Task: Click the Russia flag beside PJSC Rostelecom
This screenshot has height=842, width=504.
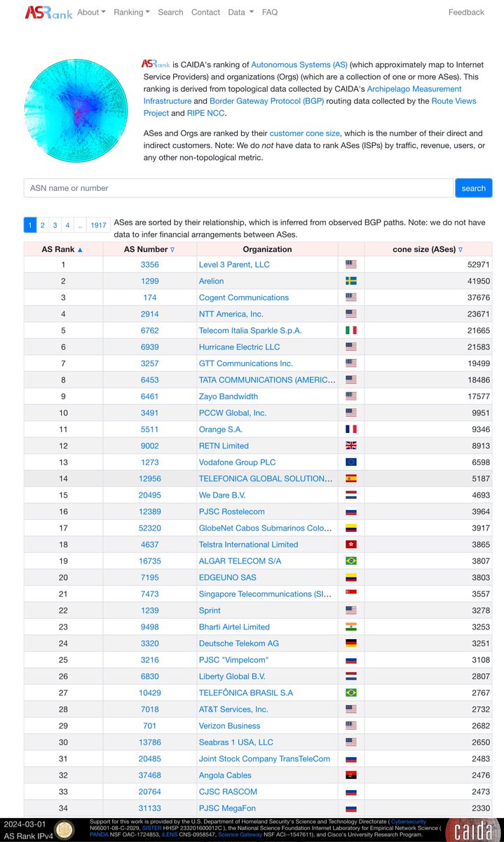Action: (x=351, y=512)
